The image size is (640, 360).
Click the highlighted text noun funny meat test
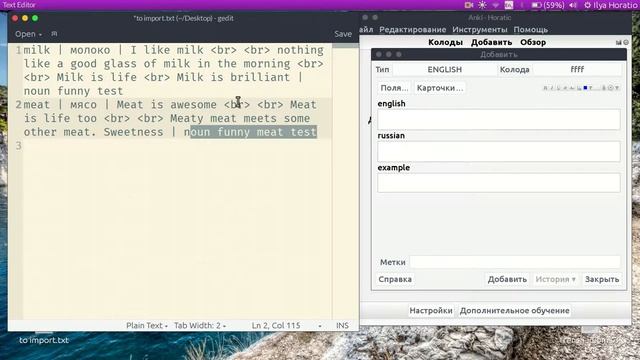(x=253, y=132)
